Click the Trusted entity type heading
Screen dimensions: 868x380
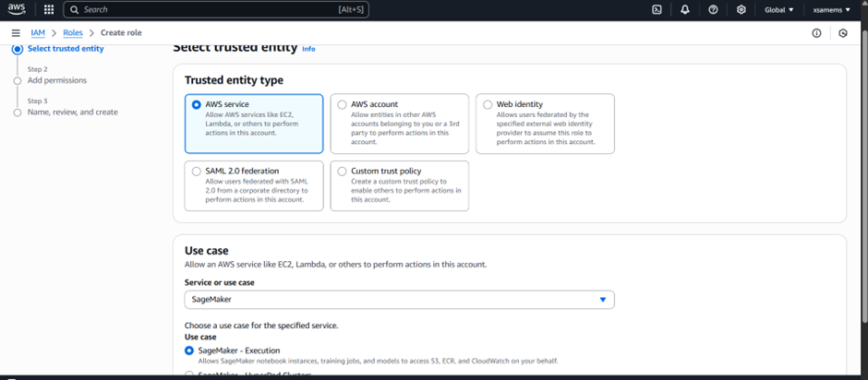pos(234,81)
